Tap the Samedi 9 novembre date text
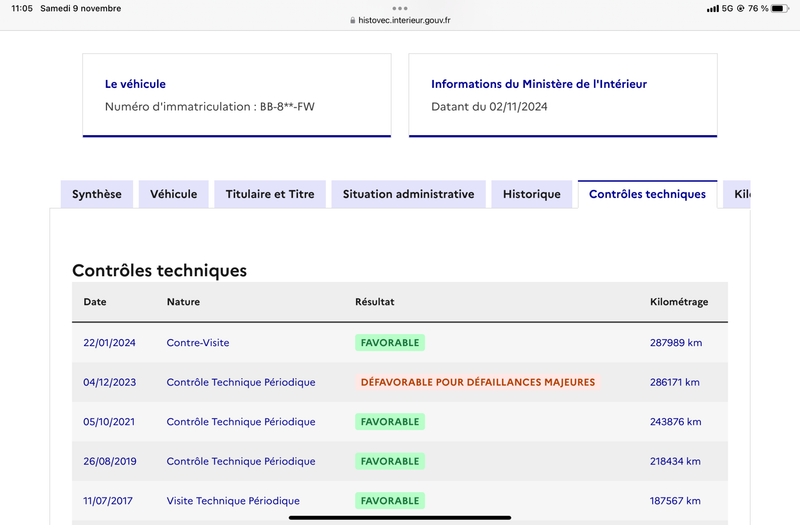The height and width of the screenshot is (525, 800). 81,9
